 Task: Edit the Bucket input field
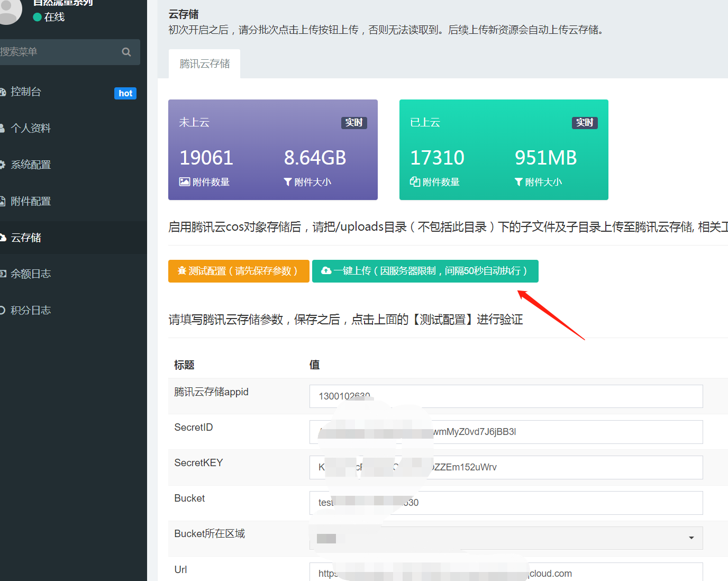506,503
